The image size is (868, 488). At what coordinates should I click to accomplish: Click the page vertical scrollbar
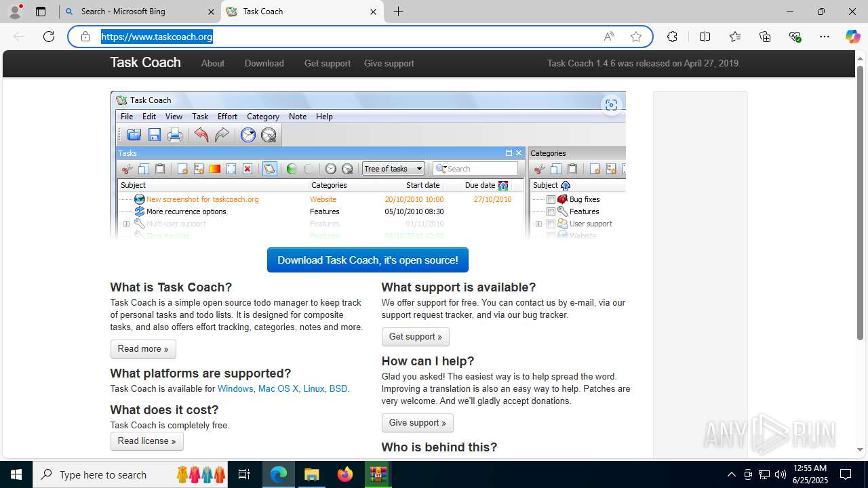(x=860, y=203)
